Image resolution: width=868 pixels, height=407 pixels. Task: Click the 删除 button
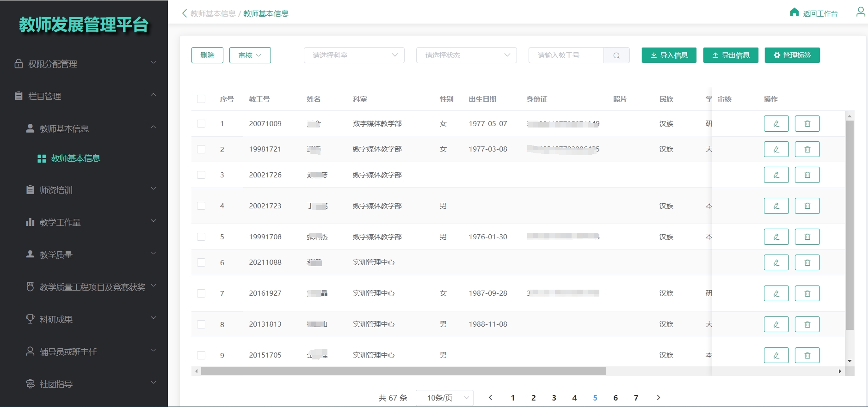(207, 55)
